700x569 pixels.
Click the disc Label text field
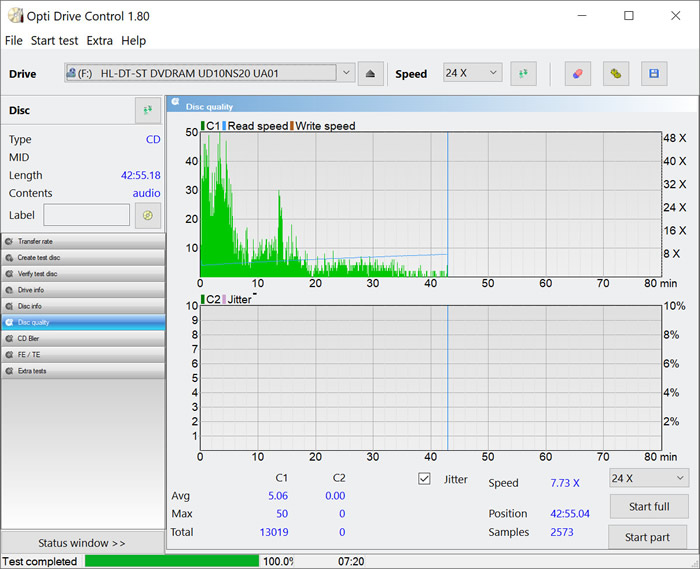(x=86, y=215)
